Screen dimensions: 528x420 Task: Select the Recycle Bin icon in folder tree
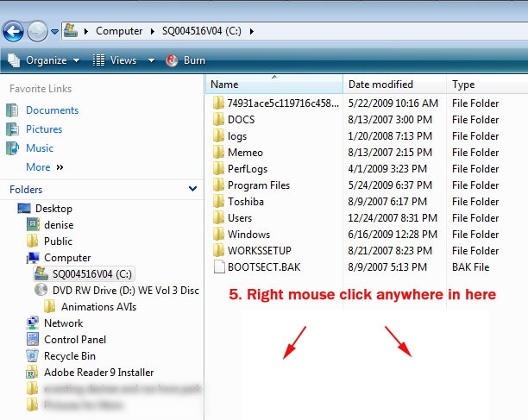(32, 356)
